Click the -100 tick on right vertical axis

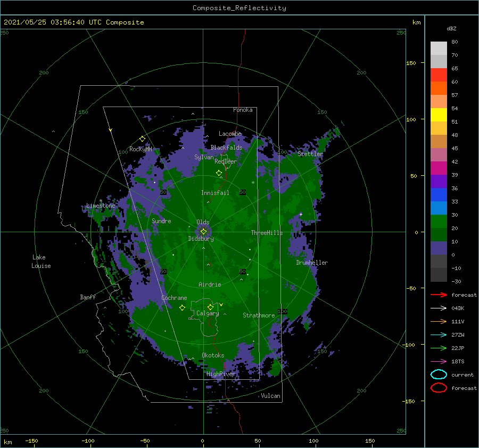click(x=409, y=345)
